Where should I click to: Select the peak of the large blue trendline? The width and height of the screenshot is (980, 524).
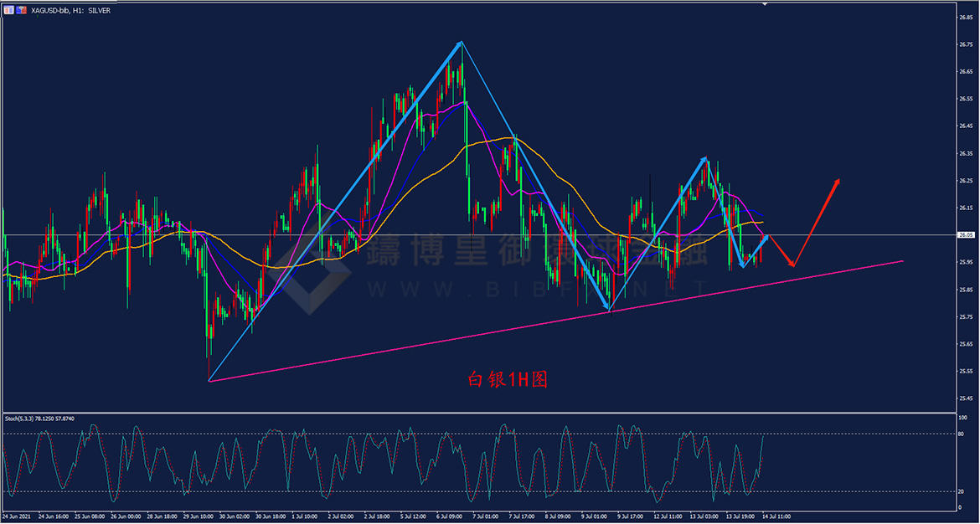pyautogui.click(x=462, y=41)
